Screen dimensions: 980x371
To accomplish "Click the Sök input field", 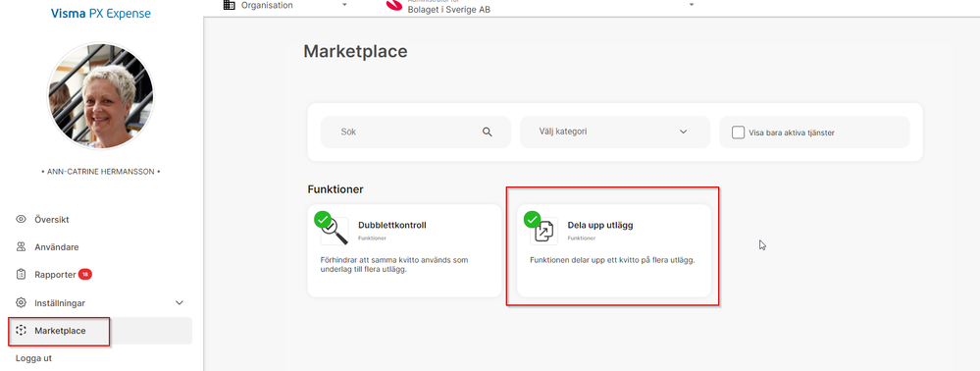I will 416,132.
